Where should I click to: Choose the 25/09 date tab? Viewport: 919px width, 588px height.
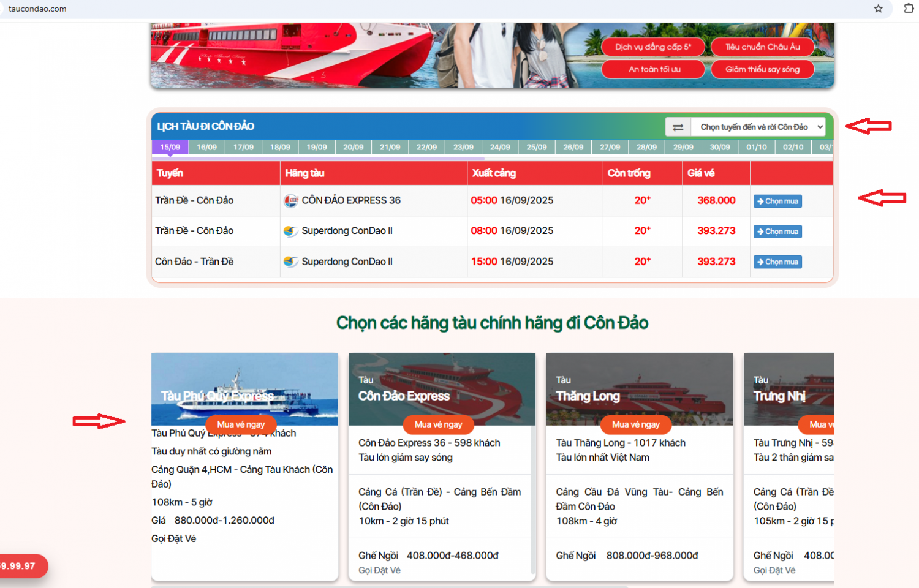click(536, 148)
